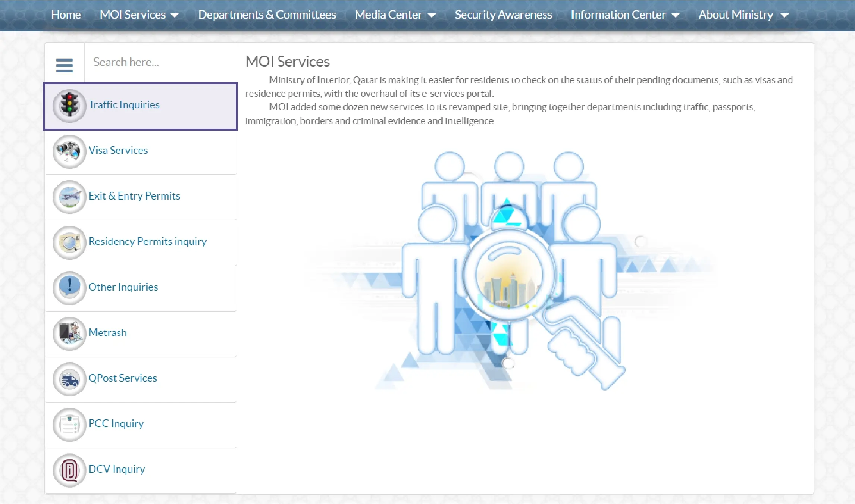Open the Security Awareness menu item
Viewport: 855px width, 504px height.
[503, 15]
